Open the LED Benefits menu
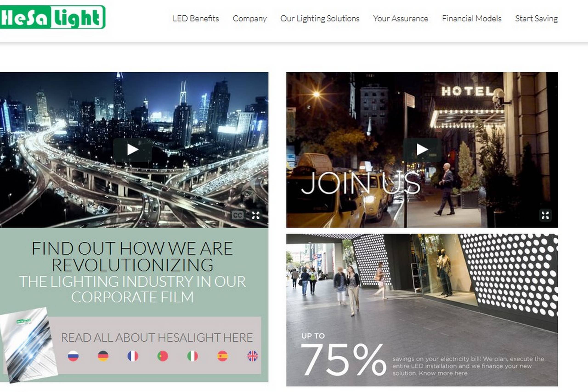 pyautogui.click(x=196, y=19)
